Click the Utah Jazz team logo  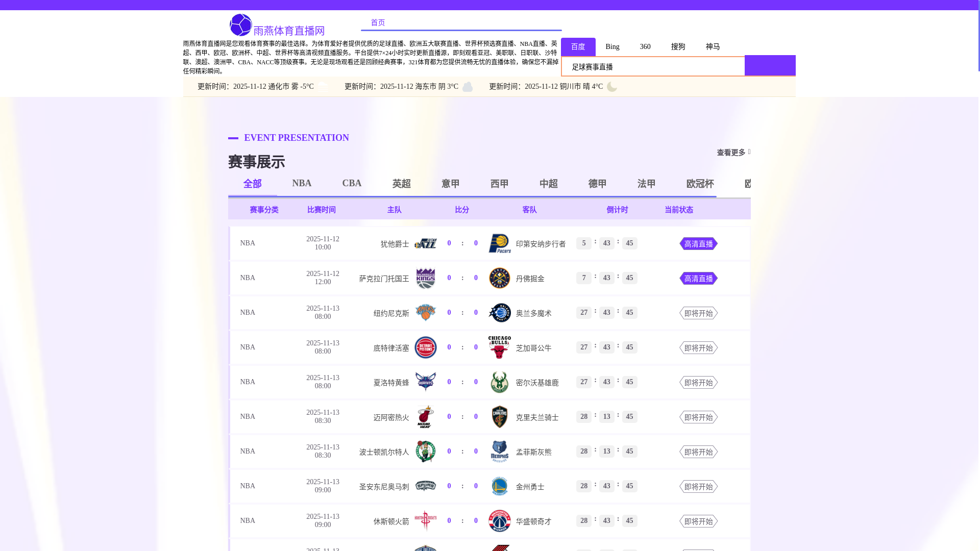tap(425, 243)
